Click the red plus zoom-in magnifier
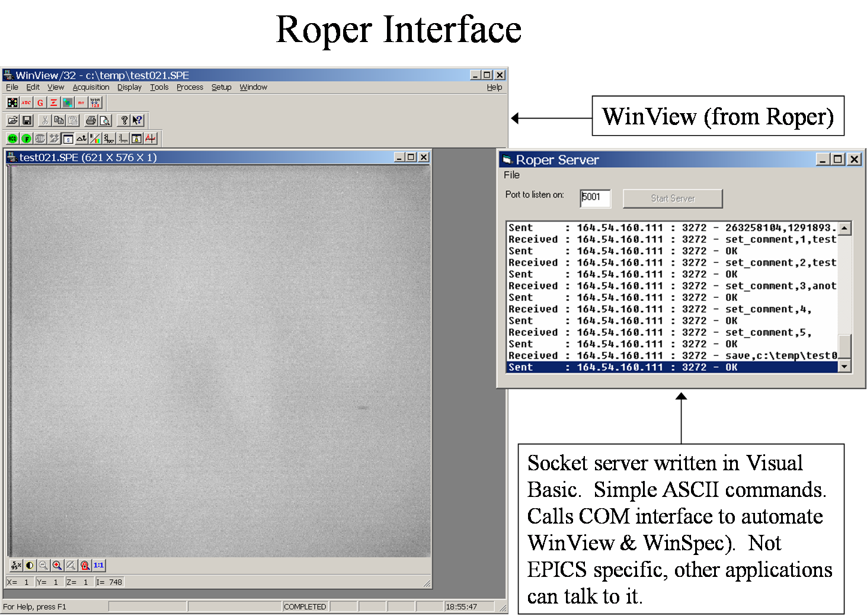867x616 pixels. pyautogui.click(x=57, y=565)
